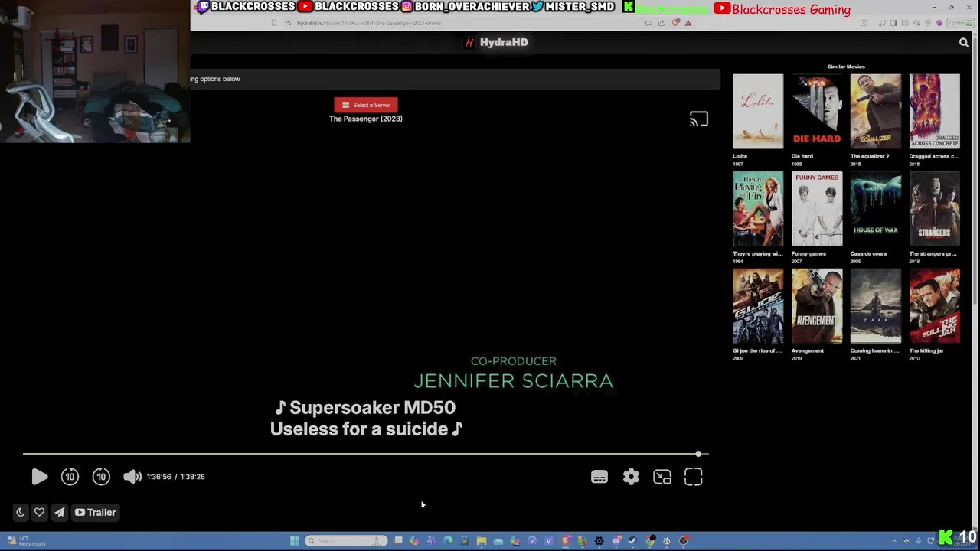Screen dimensions: 980x551
Task: Open The Killing Jar poster
Action: (x=935, y=306)
